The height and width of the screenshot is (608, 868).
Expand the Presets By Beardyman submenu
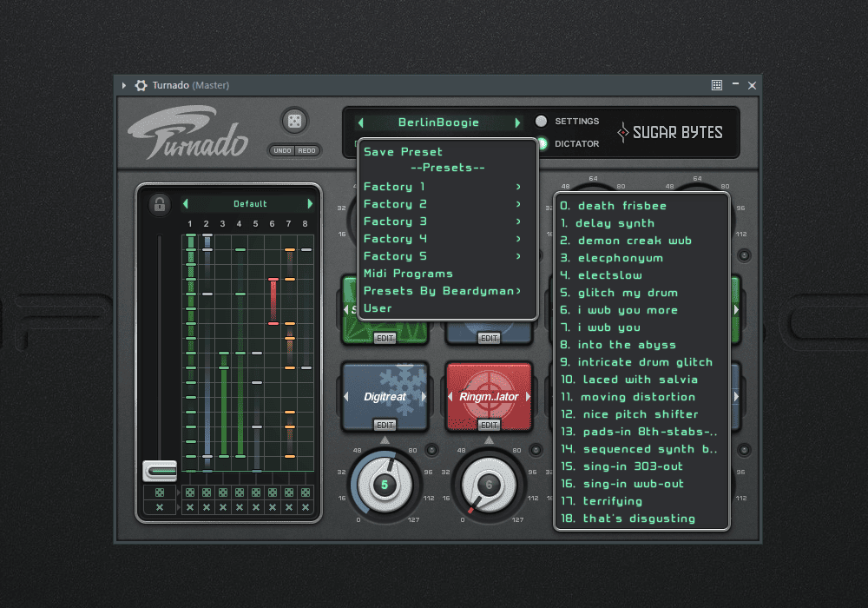(x=443, y=291)
